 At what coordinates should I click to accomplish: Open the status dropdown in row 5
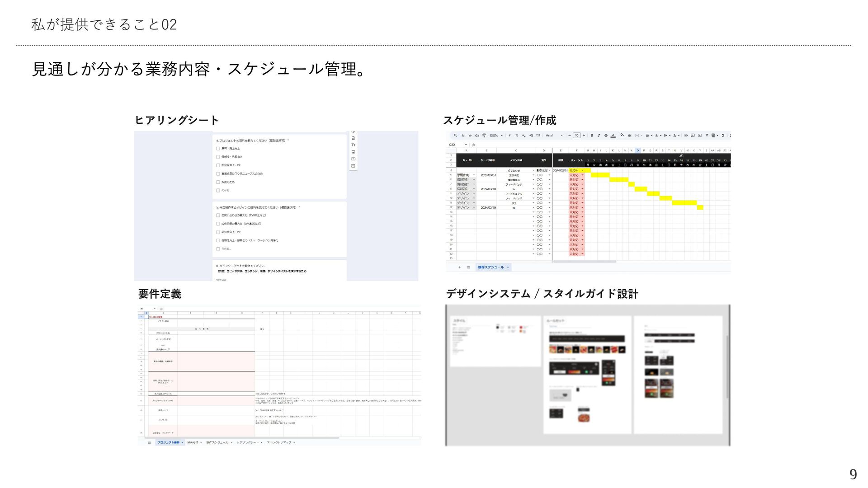[x=582, y=175]
